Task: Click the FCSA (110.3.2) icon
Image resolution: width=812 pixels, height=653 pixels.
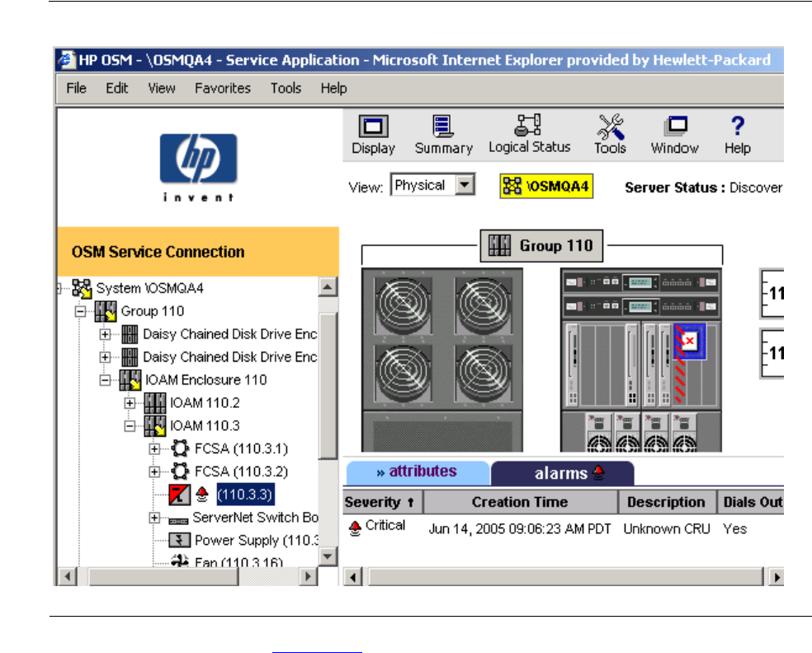Action: coord(180,471)
